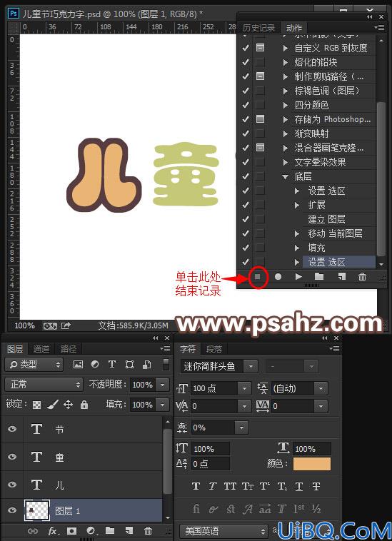
Task: Create new group icon in Layers panel
Action: point(110,530)
